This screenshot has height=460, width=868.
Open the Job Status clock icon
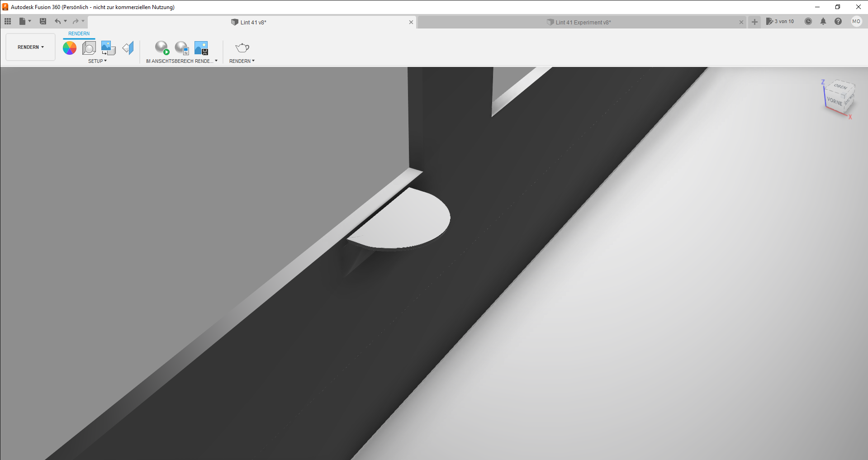click(x=808, y=21)
